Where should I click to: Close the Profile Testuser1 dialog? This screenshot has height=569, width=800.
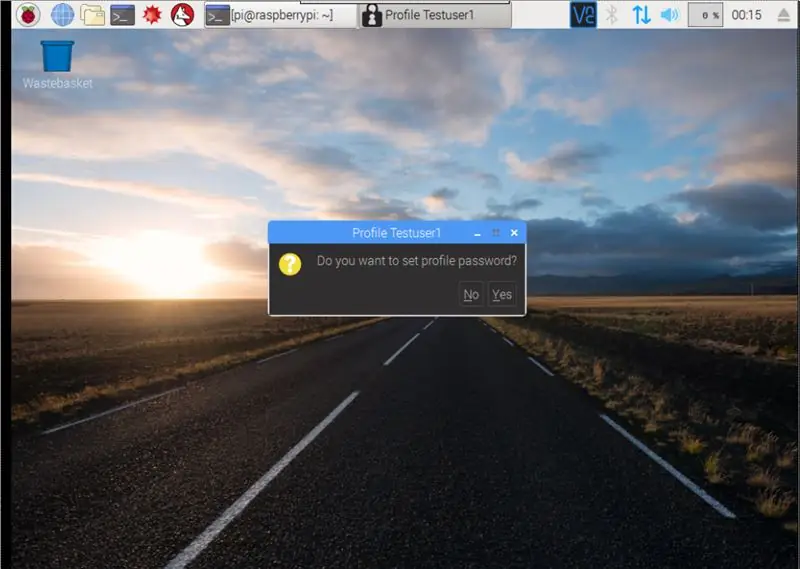coord(514,233)
